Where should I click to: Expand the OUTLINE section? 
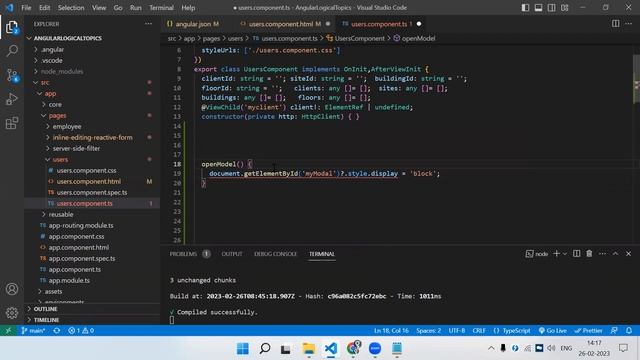45,309
